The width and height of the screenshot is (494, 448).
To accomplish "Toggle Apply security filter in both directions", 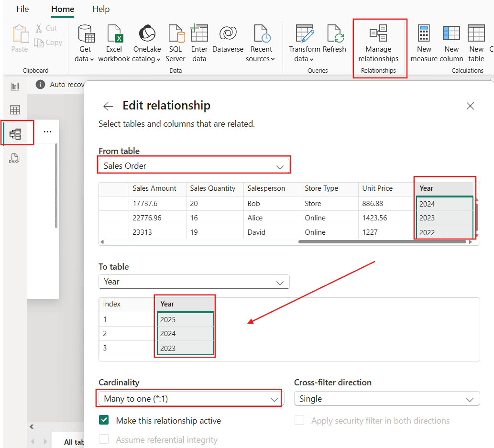I will click(x=299, y=420).
